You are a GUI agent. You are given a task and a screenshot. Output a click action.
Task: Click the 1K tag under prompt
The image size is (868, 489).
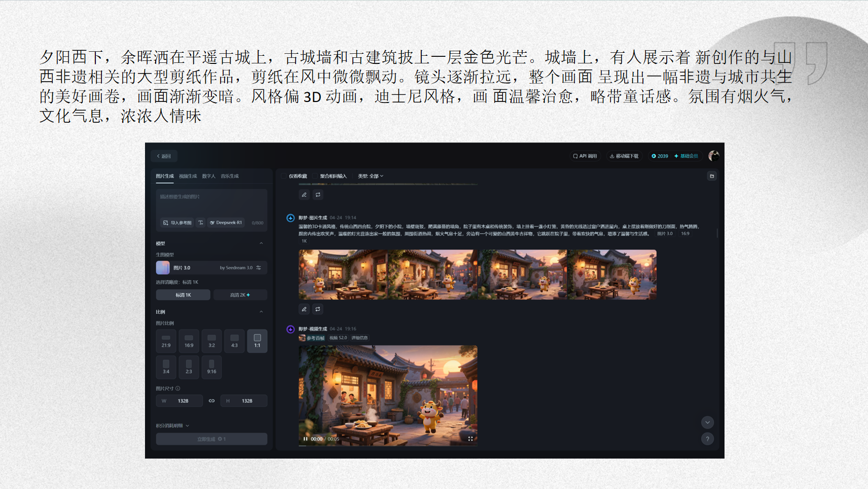pos(304,241)
